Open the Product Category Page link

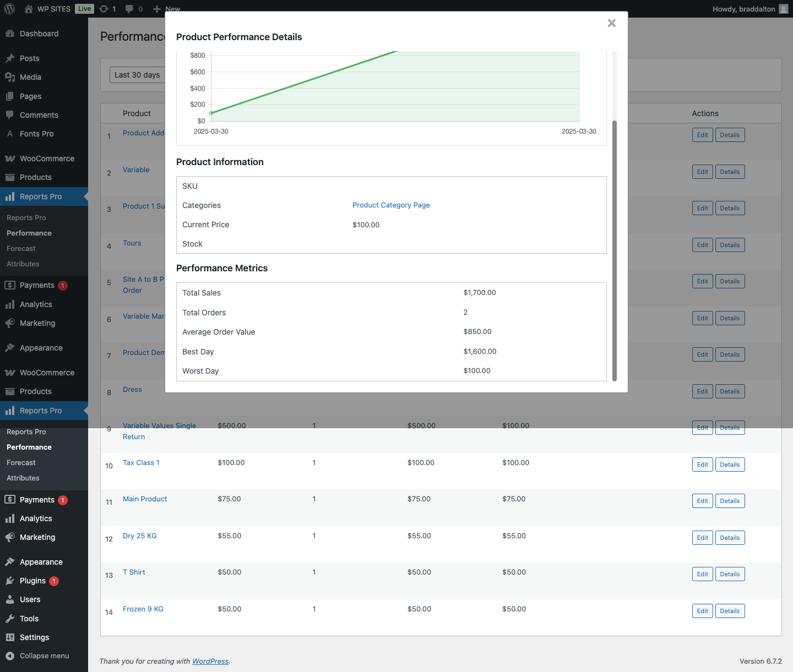coord(391,205)
